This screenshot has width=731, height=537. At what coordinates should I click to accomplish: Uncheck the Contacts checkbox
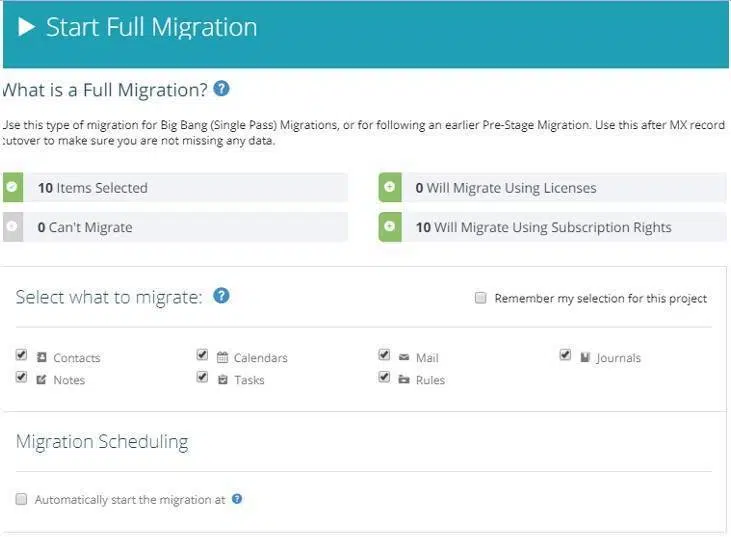[22, 356]
